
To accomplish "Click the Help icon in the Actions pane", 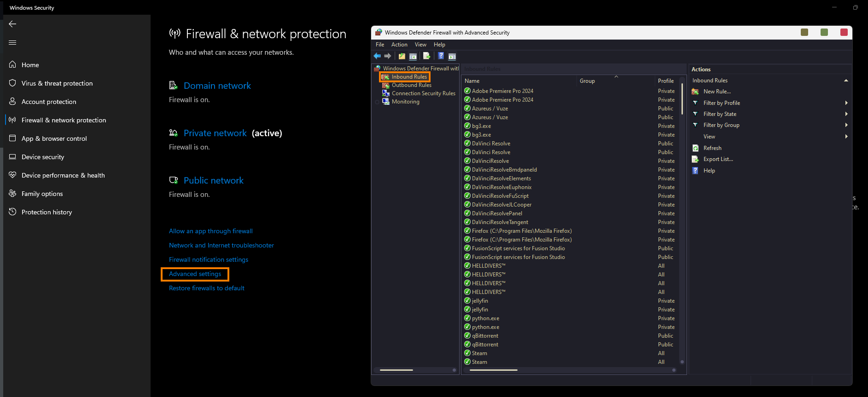I will [x=695, y=171].
